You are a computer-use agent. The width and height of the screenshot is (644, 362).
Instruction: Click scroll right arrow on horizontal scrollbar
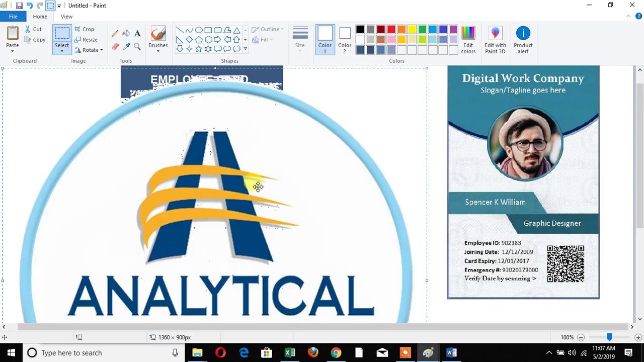click(x=632, y=327)
